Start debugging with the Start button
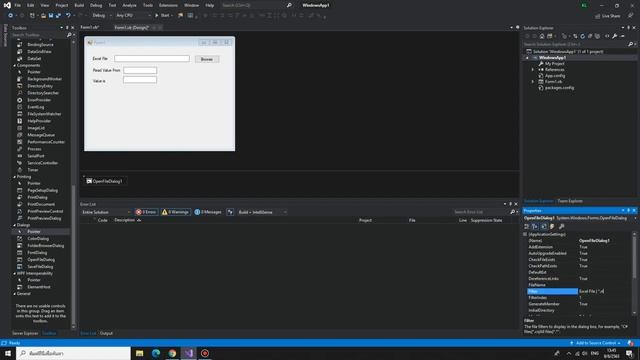Viewport: 640px width, 360px height. tap(162, 16)
